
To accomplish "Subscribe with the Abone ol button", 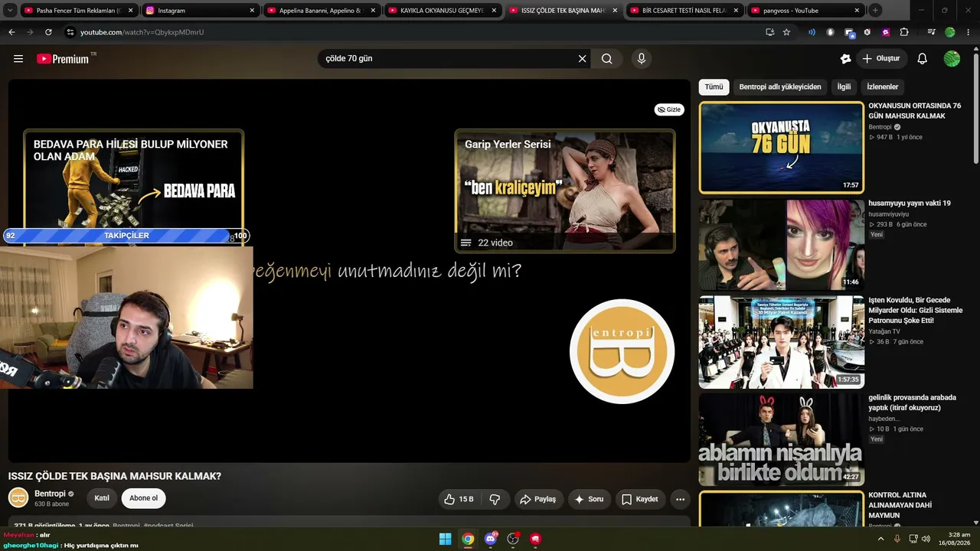I will point(143,498).
